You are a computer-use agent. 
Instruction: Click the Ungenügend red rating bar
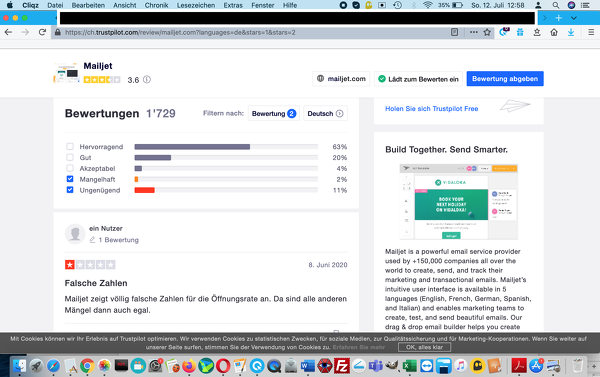point(144,190)
